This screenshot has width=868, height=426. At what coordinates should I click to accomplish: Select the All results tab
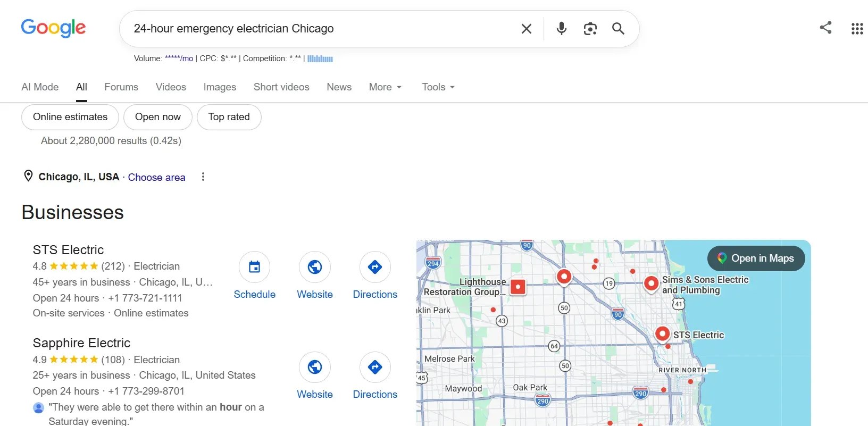click(x=81, y=87)
